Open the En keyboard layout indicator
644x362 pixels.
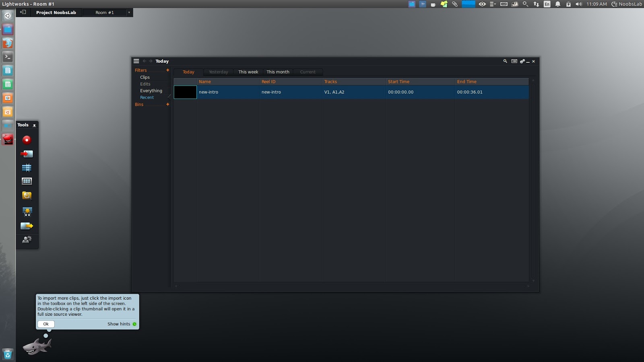pos(547,4)
